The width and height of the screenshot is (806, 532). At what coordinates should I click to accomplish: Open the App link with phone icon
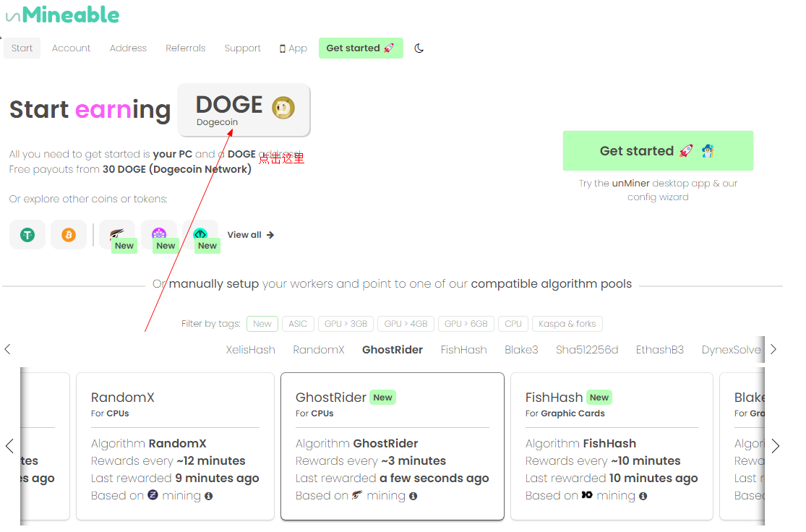[x=293, y=48]
